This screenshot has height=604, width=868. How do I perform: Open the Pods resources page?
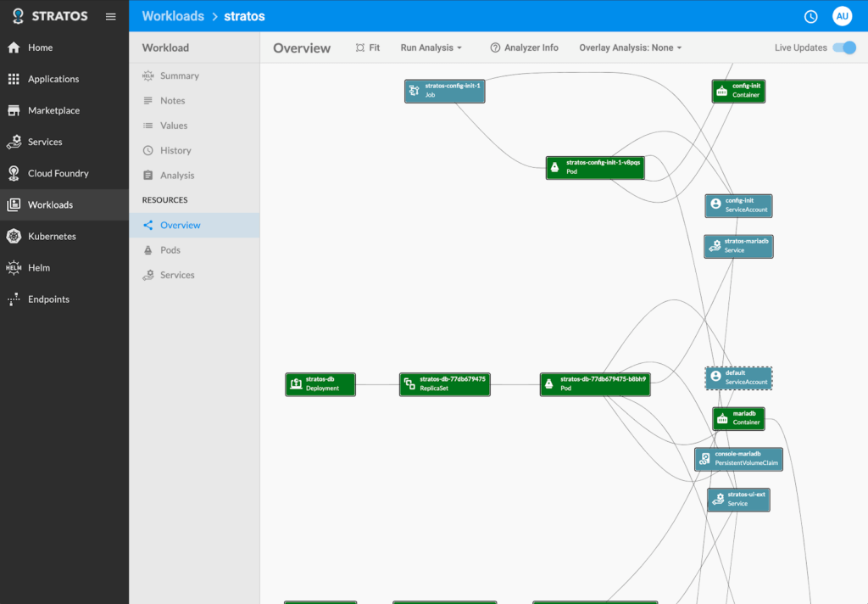pos(194,250)
